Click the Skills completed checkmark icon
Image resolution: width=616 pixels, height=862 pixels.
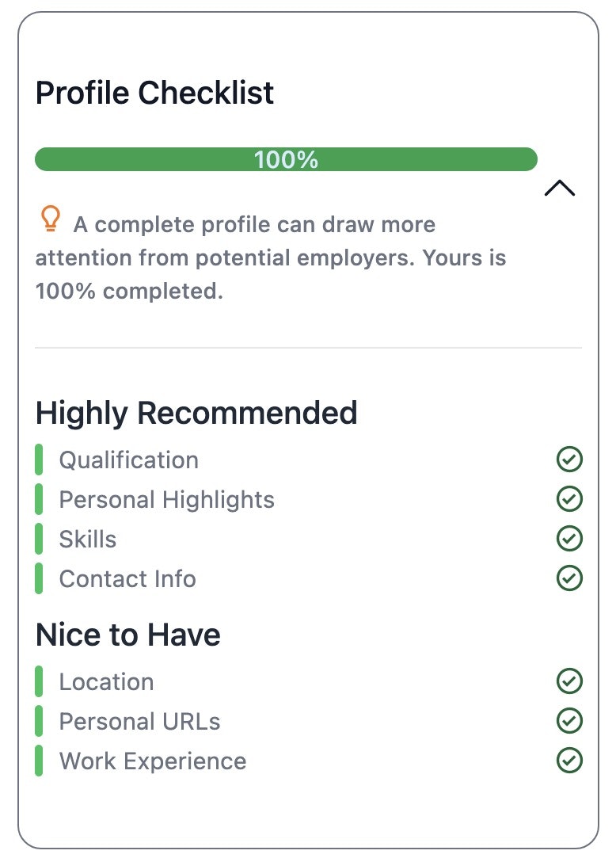tap(569, 538)
